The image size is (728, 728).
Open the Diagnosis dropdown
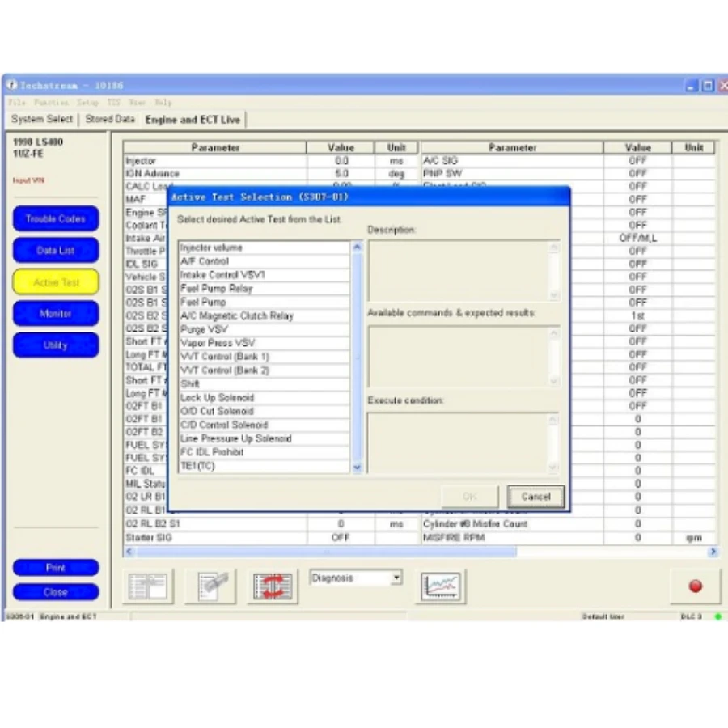tap(396, 578)
